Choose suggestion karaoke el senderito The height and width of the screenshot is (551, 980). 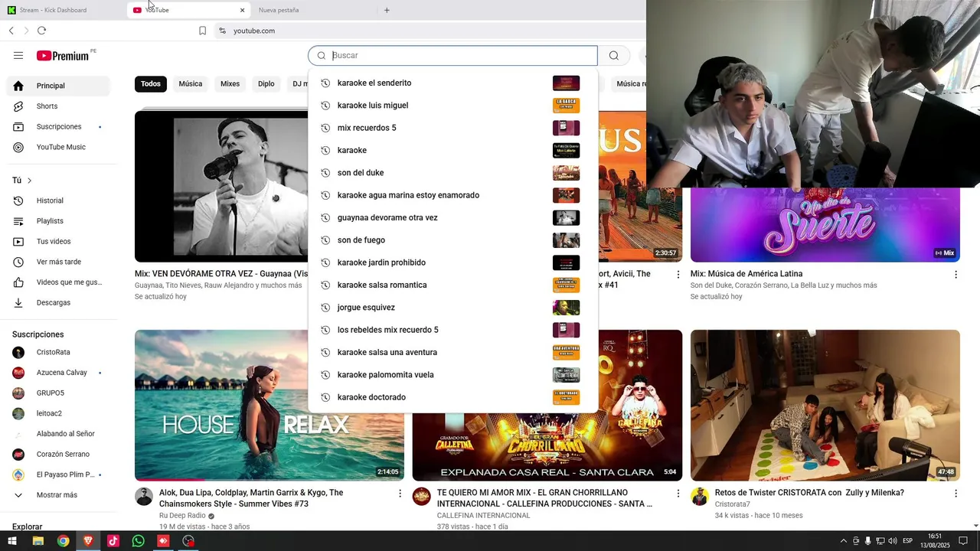(x=452, y=83)
